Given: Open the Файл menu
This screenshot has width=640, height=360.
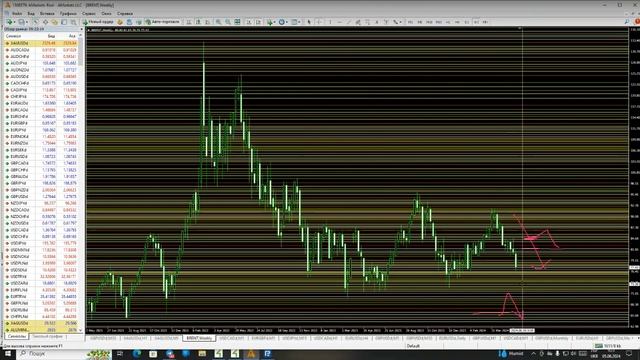Looking at the screenshot, I should coord(17,13).
